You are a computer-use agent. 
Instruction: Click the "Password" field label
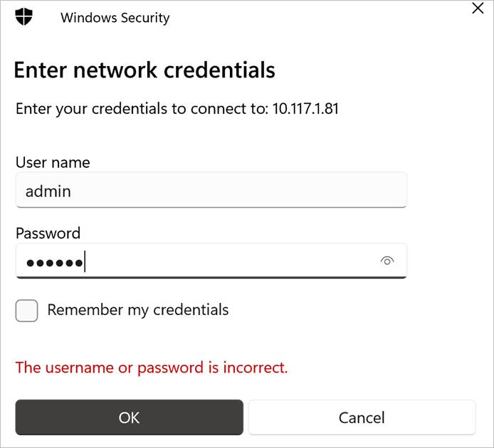[x=48, y=233]
